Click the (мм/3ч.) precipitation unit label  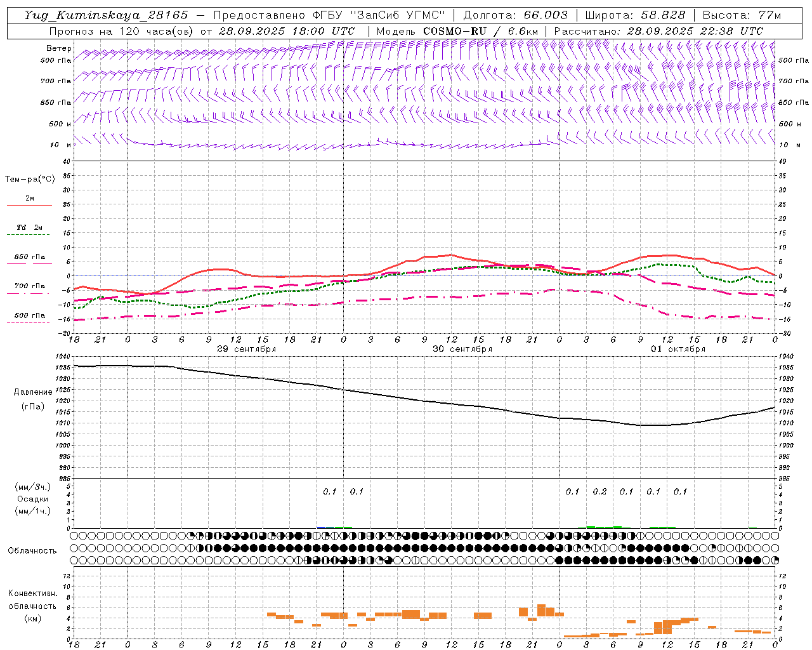[32, 487]
